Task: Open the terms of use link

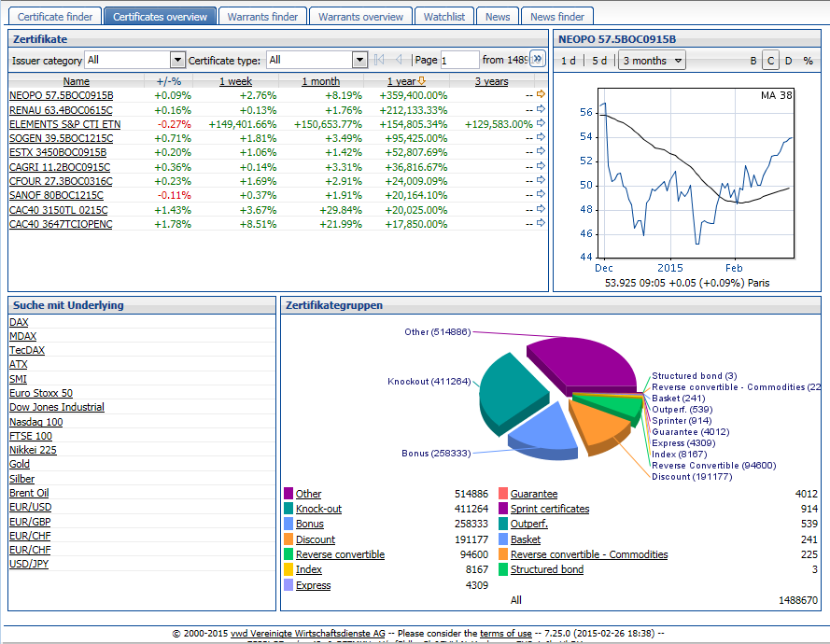Action: coord(505,633)
